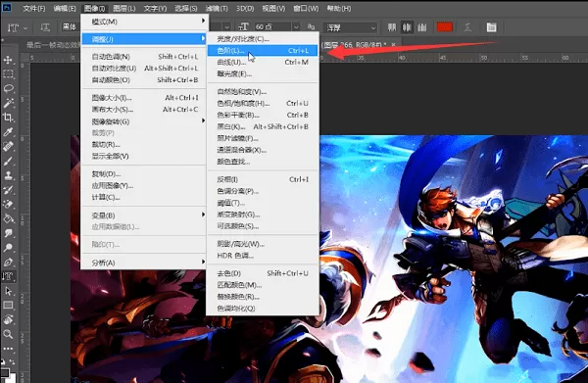
Task: Open the character and paragraph panel icon
Action: 491,27
